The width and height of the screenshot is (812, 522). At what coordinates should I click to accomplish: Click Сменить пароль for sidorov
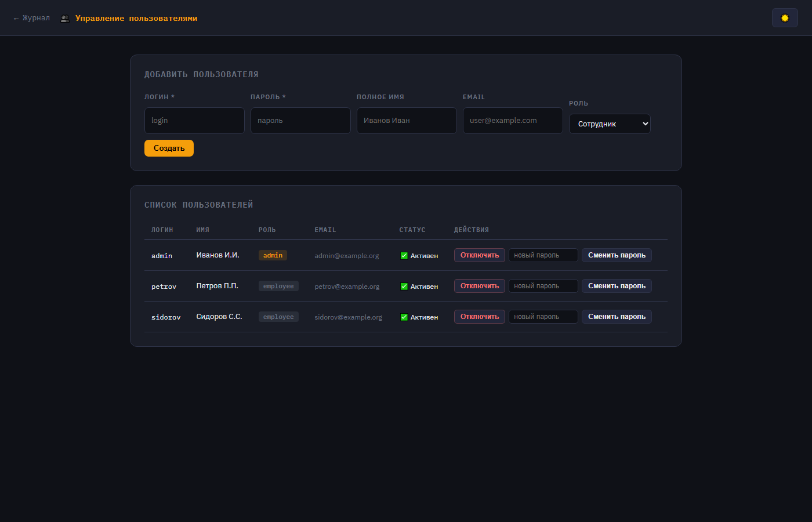(x=617, y=317)
